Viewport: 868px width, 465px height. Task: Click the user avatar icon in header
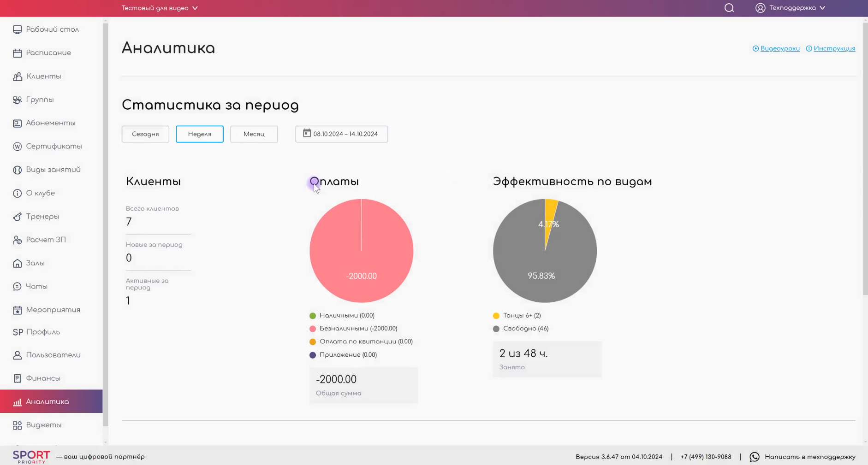(761, 8)
